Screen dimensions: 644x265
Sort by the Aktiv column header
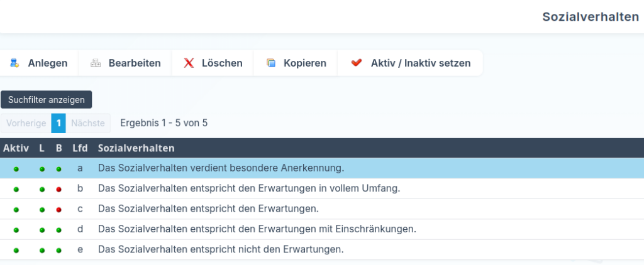tap(16, 148)
